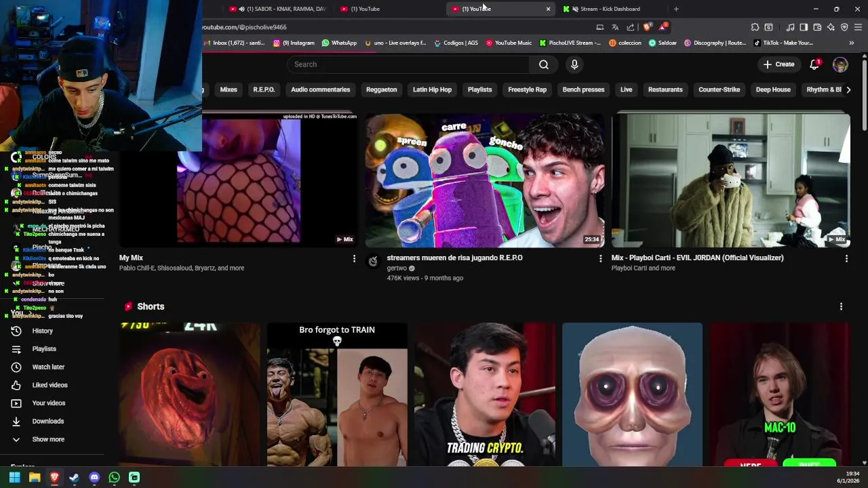Click the share page icon in the address bar
This screenshot has width=868, height=488.
tap(631, 27)
